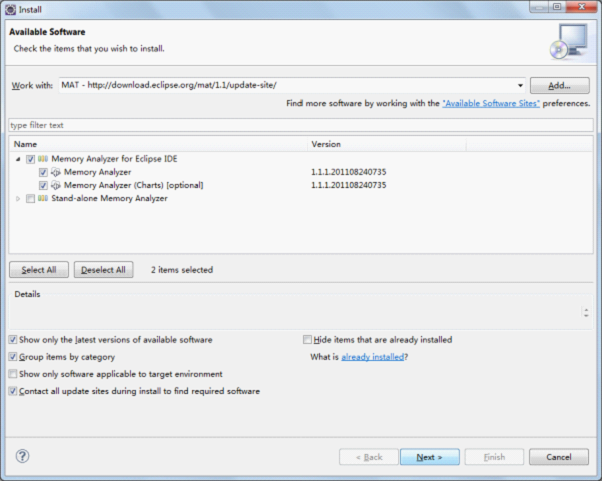Enable Show only software applicable to target environment
The image size is (602, 481).
[x=13, y=374]
